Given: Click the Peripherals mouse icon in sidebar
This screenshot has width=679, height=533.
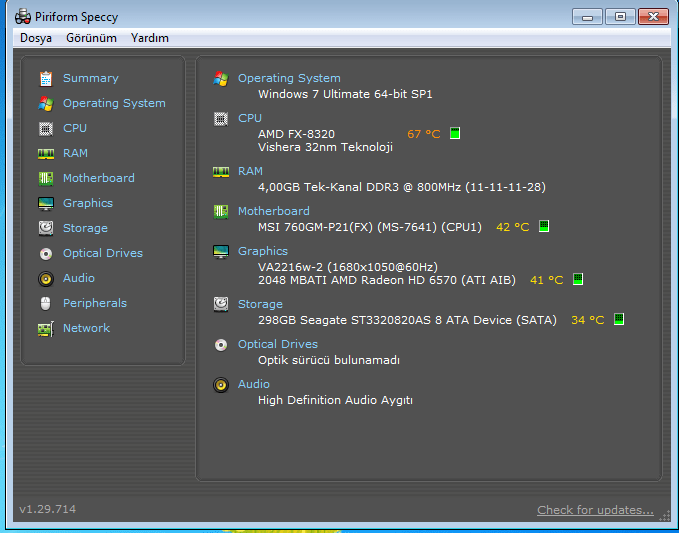Looking at the screenshot, I should pos(45,304).
